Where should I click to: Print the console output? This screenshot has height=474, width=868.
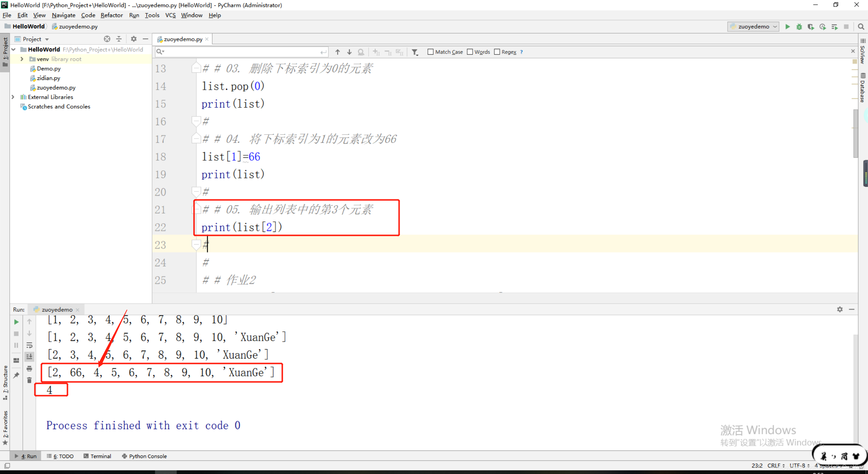tap(29, 368)
